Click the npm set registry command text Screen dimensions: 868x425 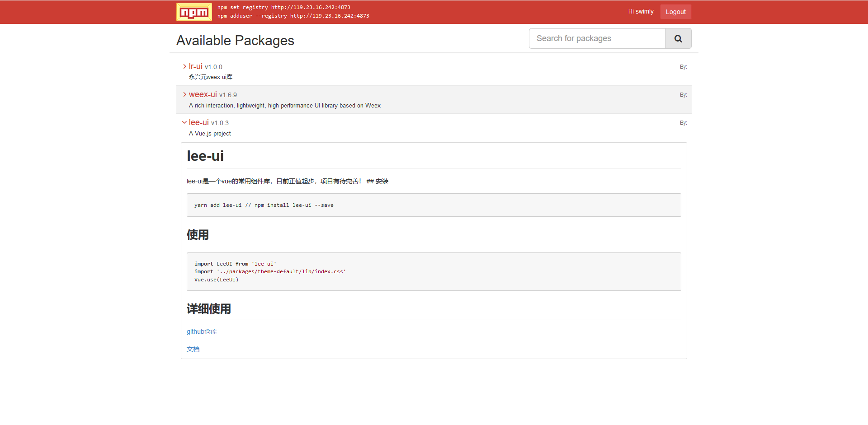[284, 7]
